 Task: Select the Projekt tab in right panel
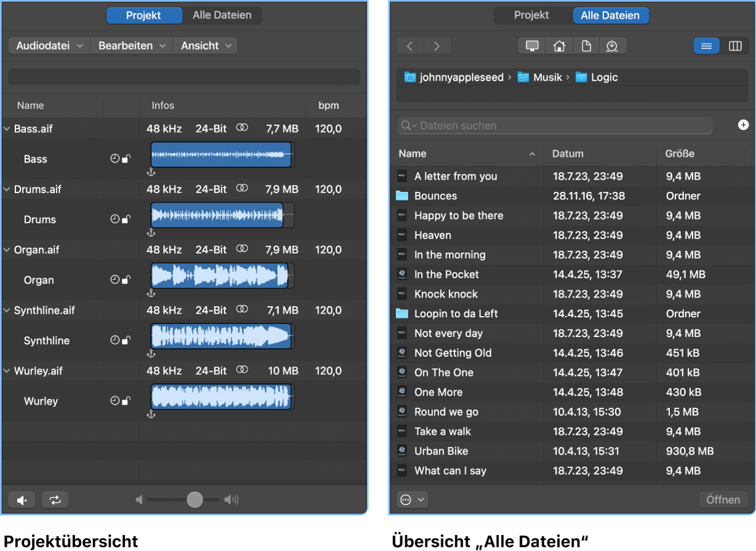(532, 15)
